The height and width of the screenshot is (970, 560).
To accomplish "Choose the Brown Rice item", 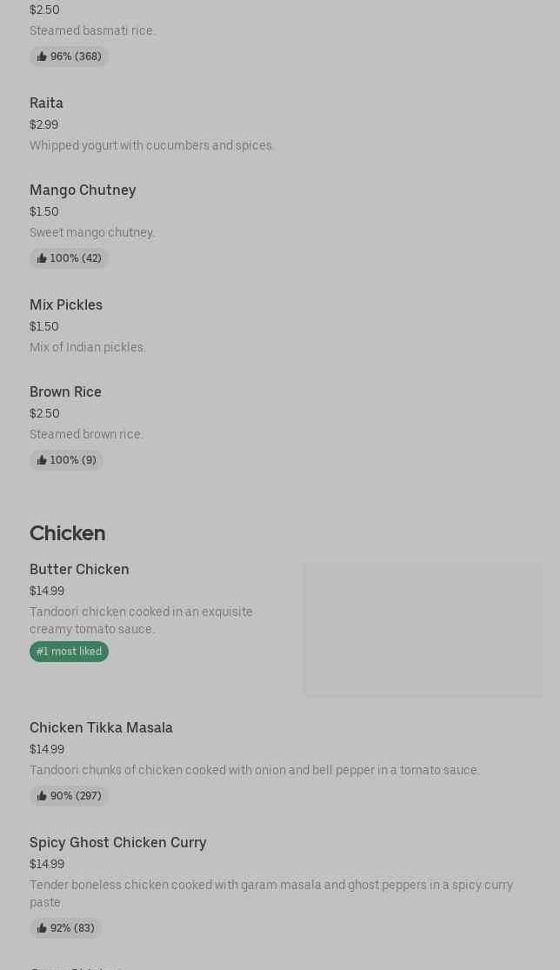I will pyautogui.click(x=65, y=392).
